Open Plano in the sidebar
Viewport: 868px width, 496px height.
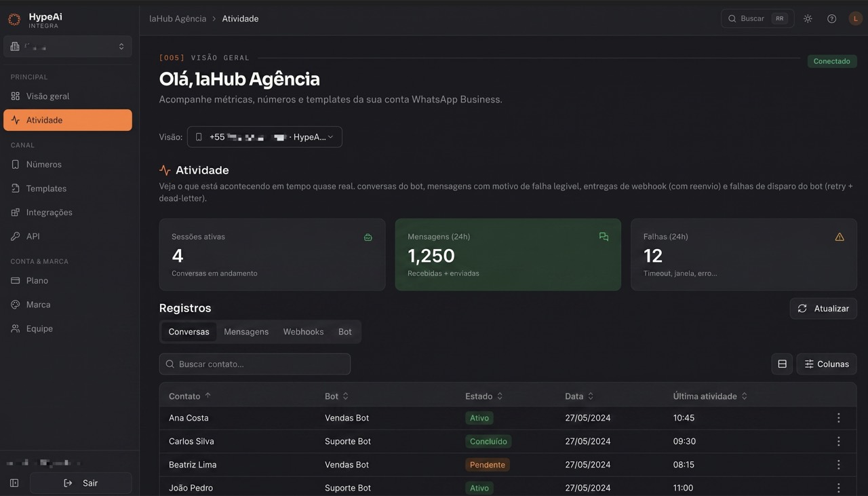pyautogui.click(x=68, y=280)
